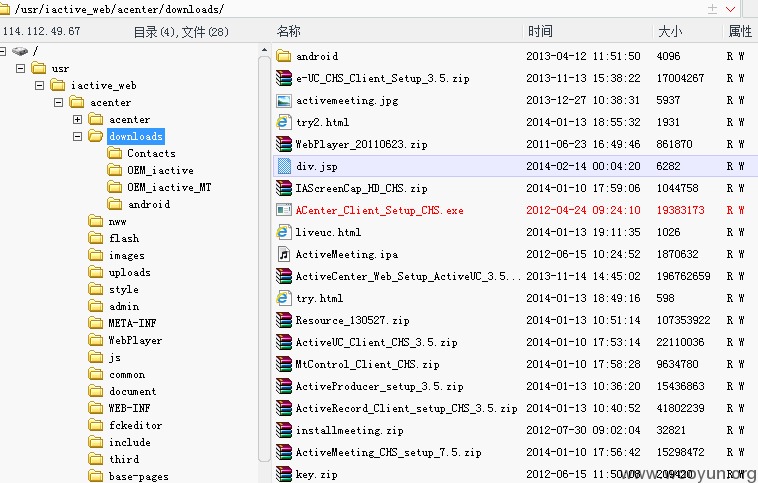Click the Resource_130527.zip archive icon
Image resolution: width=758 pixels, height=483 pixels.
(x=284, y=320)
